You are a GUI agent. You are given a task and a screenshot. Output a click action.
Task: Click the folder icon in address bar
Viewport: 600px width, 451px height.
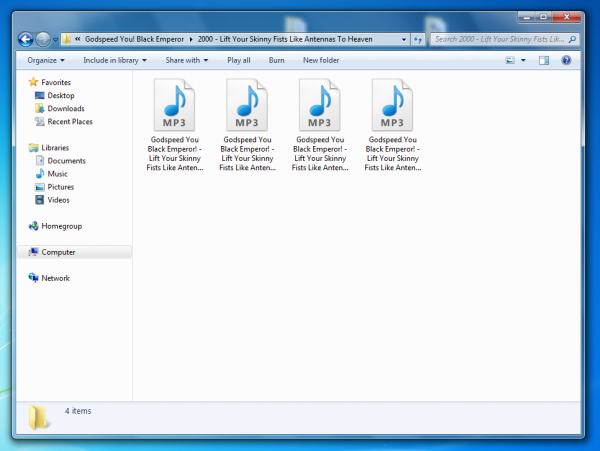click(67, 39)
